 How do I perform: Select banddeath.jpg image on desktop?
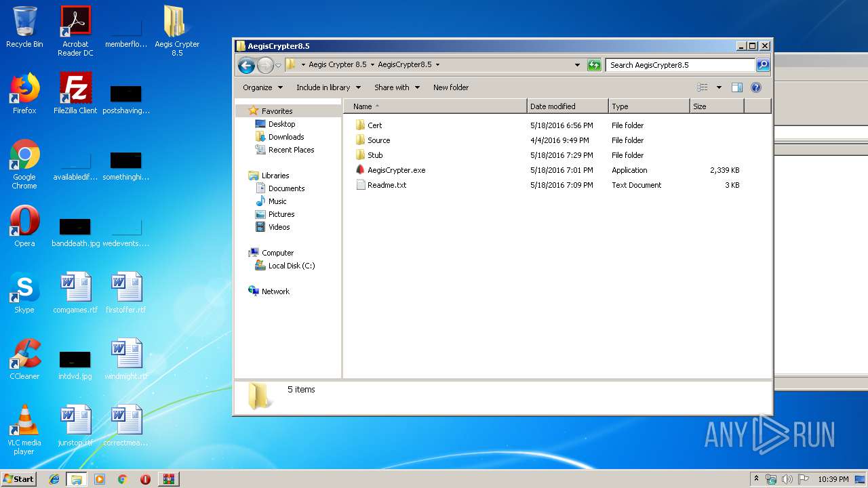75,232
